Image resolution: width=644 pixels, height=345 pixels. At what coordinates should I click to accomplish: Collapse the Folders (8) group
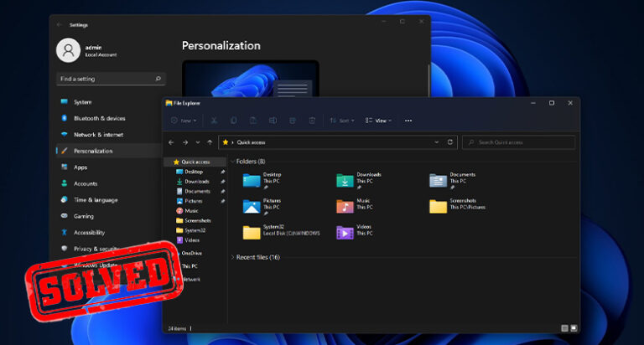[232, 162]
